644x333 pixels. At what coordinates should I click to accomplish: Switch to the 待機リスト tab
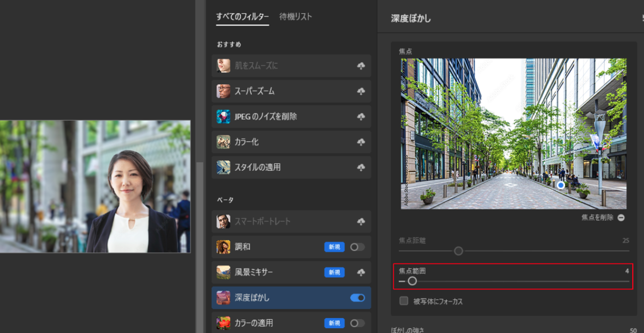(x=296, y=17)
